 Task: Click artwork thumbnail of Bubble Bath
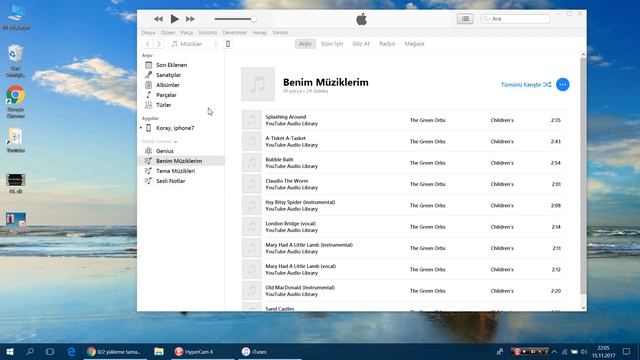tap(251, 163)
